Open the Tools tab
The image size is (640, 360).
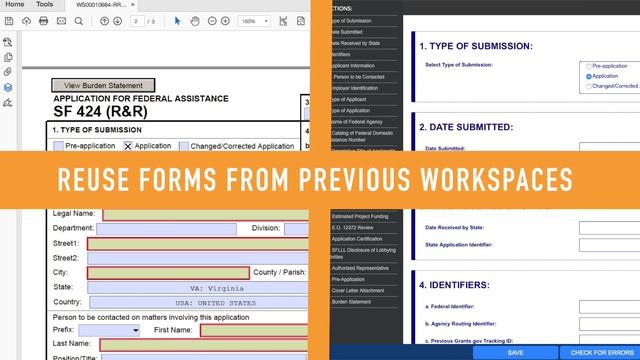click(44, 4)
